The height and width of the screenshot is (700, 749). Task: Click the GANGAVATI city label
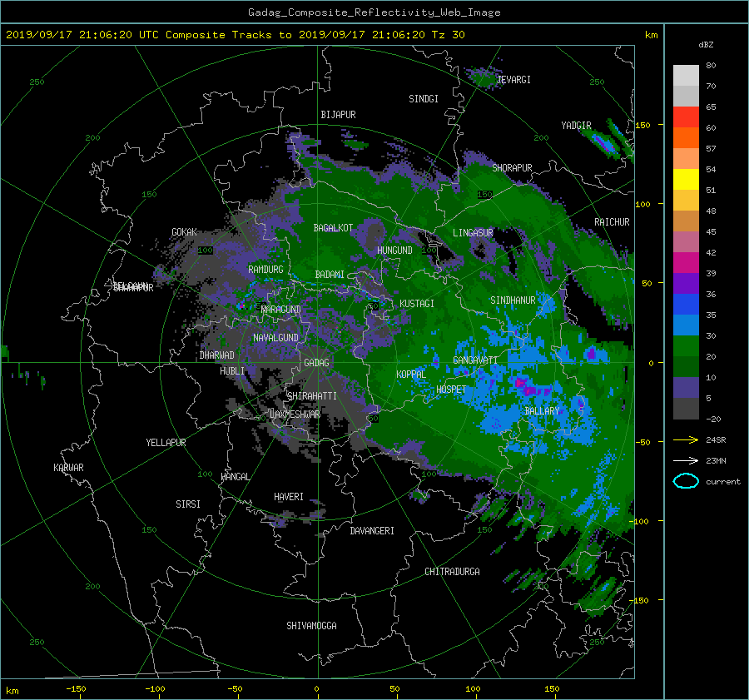click(475, 360)
